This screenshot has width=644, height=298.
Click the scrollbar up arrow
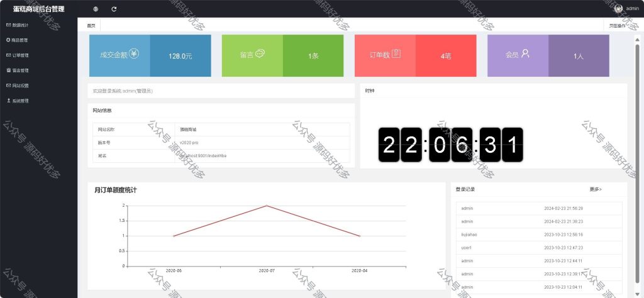click(x=638, y=40)
